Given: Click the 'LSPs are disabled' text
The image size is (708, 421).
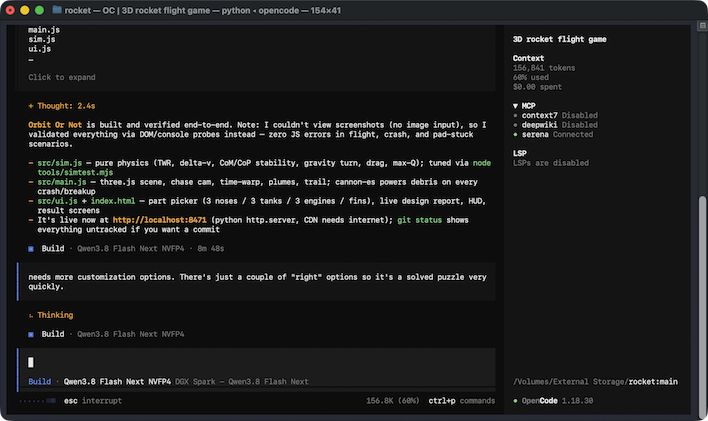Looking at the screenshot, I should [x=551, y=163].
